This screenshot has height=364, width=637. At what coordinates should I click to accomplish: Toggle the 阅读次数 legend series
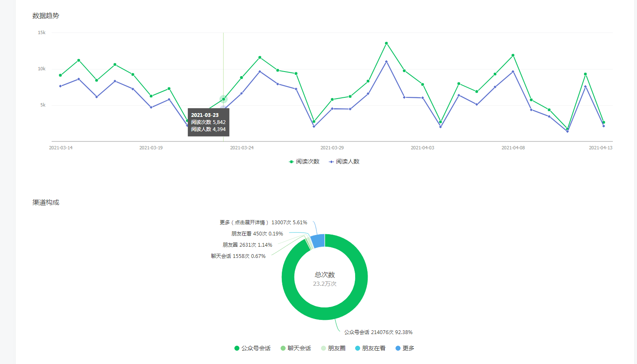pyautogui.click(x=304, y=161)
